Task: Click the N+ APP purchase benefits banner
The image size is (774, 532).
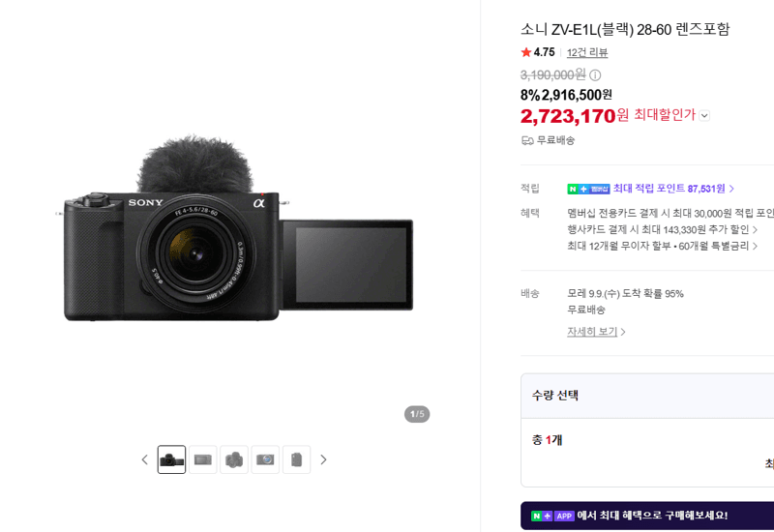Action: (x=647, y=516)
